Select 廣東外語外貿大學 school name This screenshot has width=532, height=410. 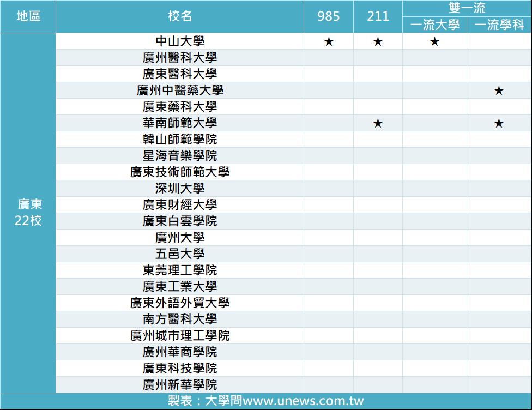tap(180, 303)
